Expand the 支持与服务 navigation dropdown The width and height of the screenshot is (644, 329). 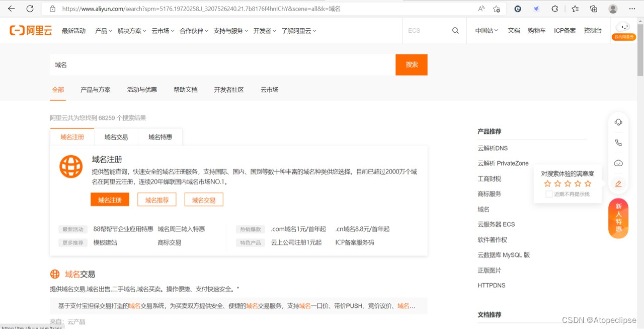(231, 31)
